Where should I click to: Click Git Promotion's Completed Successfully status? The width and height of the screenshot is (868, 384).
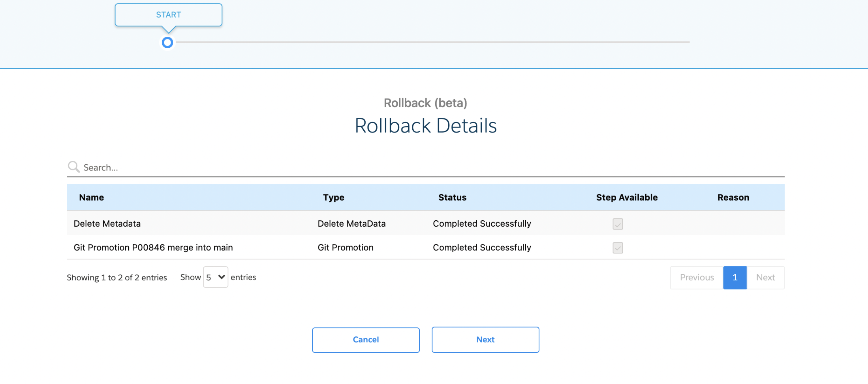[482, 247]
